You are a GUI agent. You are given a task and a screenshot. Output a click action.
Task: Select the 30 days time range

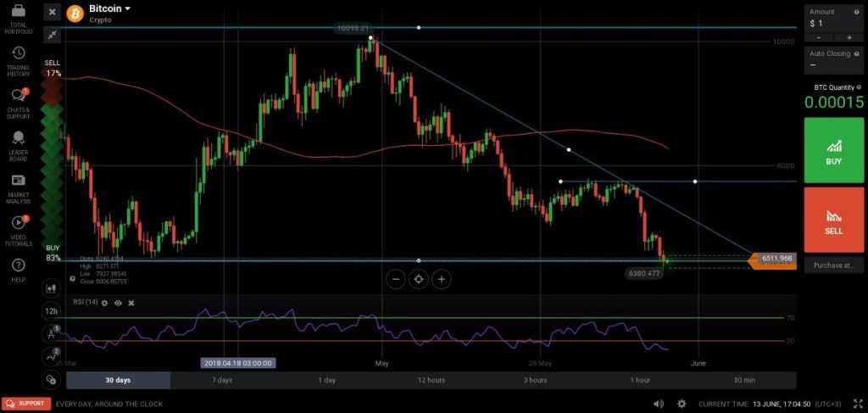[118, 380]
